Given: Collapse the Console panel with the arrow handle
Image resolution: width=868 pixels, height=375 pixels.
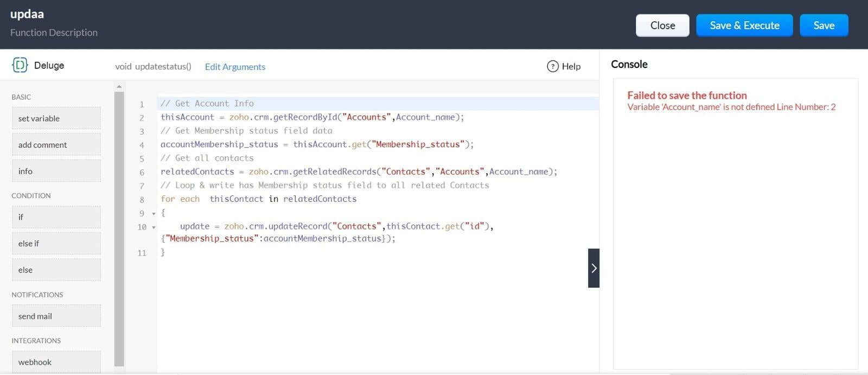Looking at the screenshot, I should (593, 268).
